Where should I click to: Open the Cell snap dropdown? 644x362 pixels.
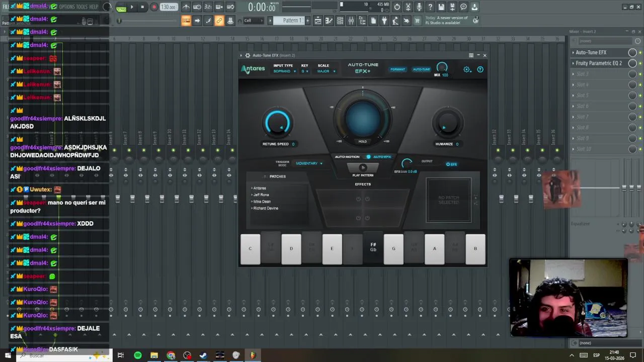[x=254, y=21]
